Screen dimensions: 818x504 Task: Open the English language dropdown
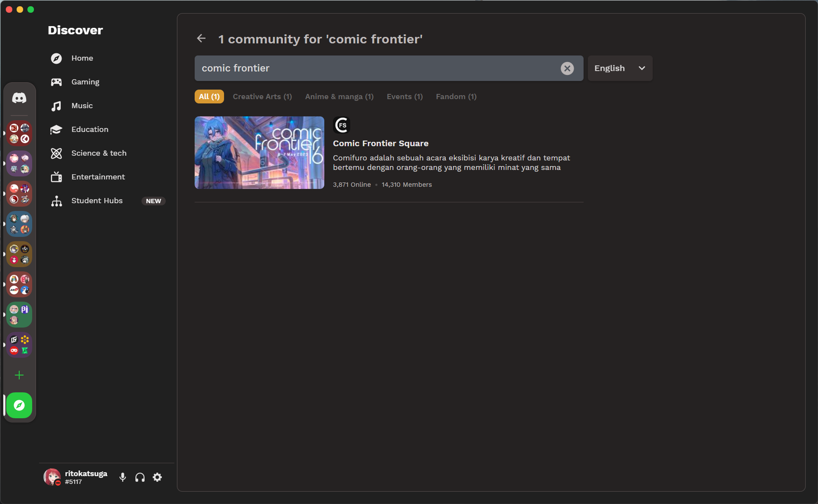(620, 68)
